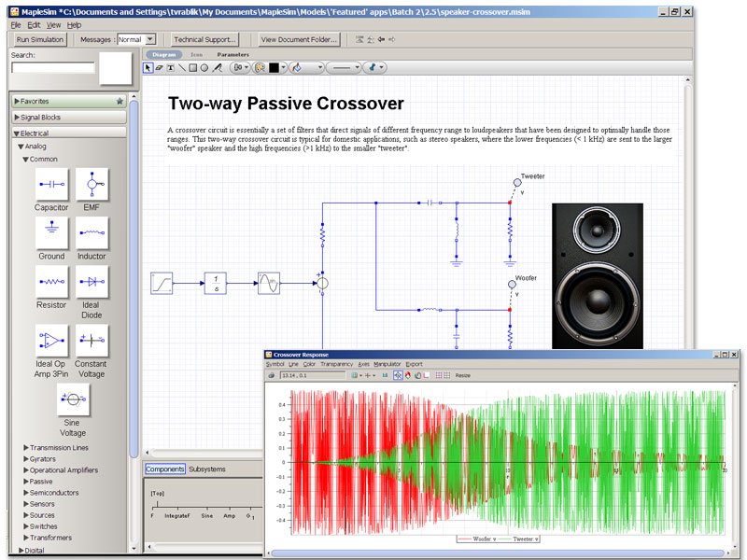Open the View menu
Viewport: 747px width, 560px height.
(x=53, y=24)
